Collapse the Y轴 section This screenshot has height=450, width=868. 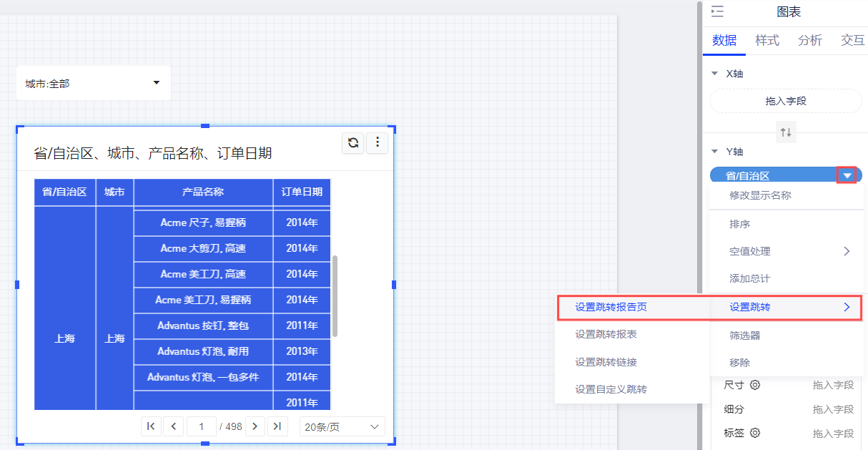715,152
